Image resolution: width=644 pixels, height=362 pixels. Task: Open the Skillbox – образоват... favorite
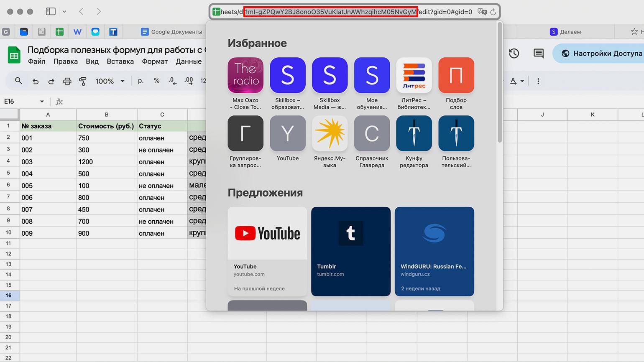288,84
